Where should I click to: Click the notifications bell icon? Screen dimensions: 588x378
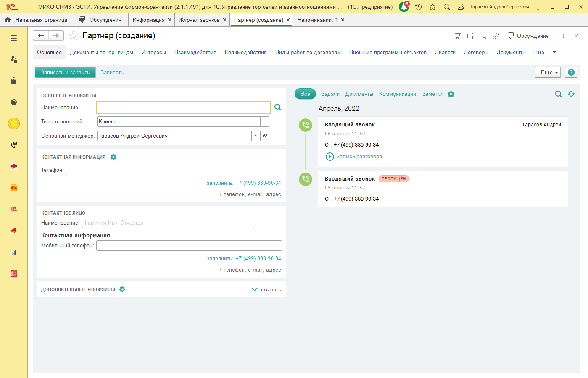pyautogui.click(x=403, y=7)
